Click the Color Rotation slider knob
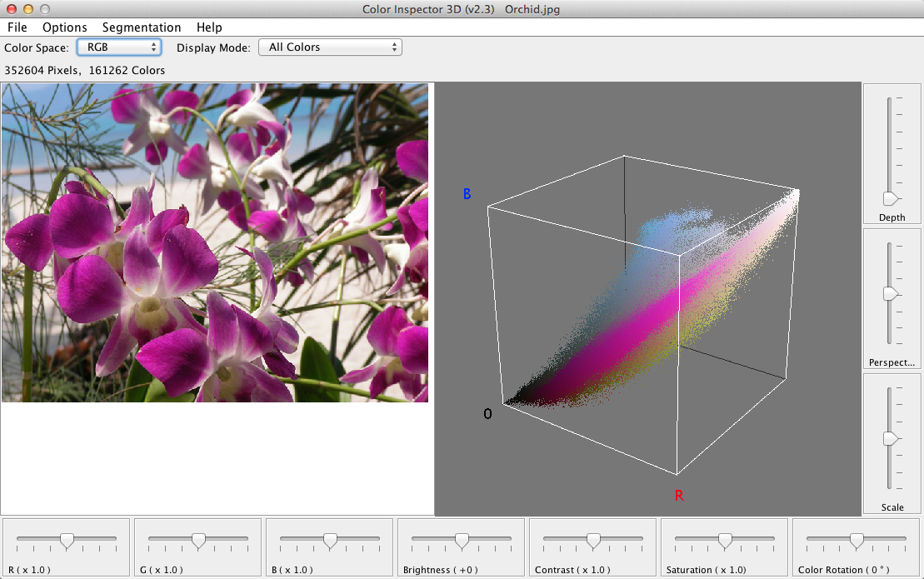The height and width of the screenshot is (579, 924). click(x=856, y=541)
